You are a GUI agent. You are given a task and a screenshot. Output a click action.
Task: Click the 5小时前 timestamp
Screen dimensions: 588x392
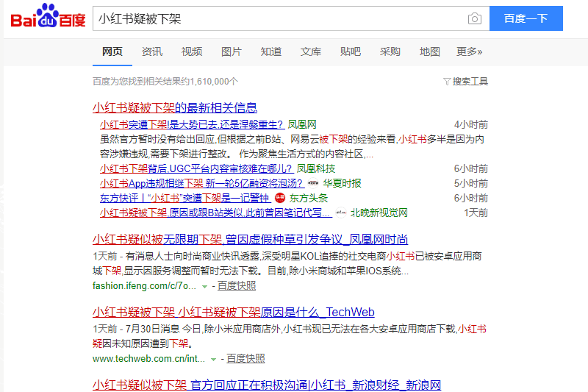[x=471, y=183]
